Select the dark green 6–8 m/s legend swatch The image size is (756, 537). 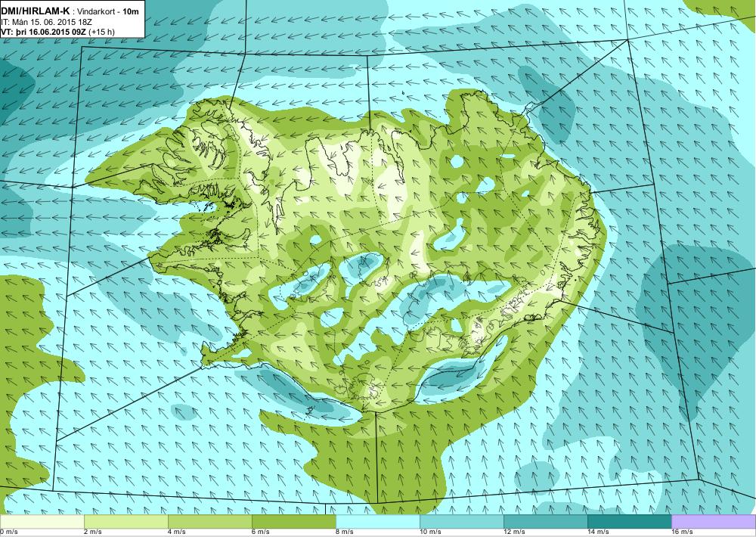coord(293,522)
